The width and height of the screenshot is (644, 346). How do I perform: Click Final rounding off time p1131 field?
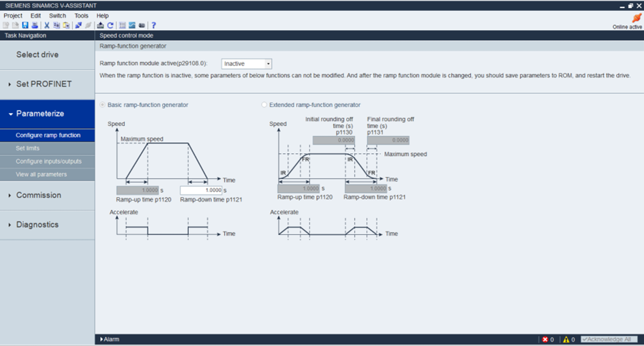click(x=388, y=140)
